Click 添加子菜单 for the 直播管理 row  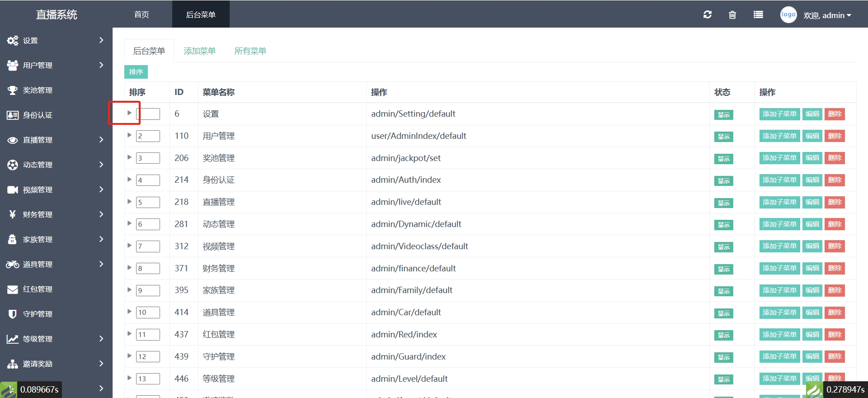[779, 202]
